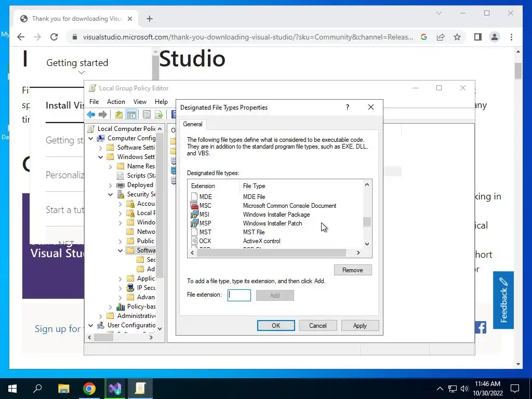Click Chrome's share page icon
The height and width of the screenshot is (399, 532).
[x=441, y=37]
